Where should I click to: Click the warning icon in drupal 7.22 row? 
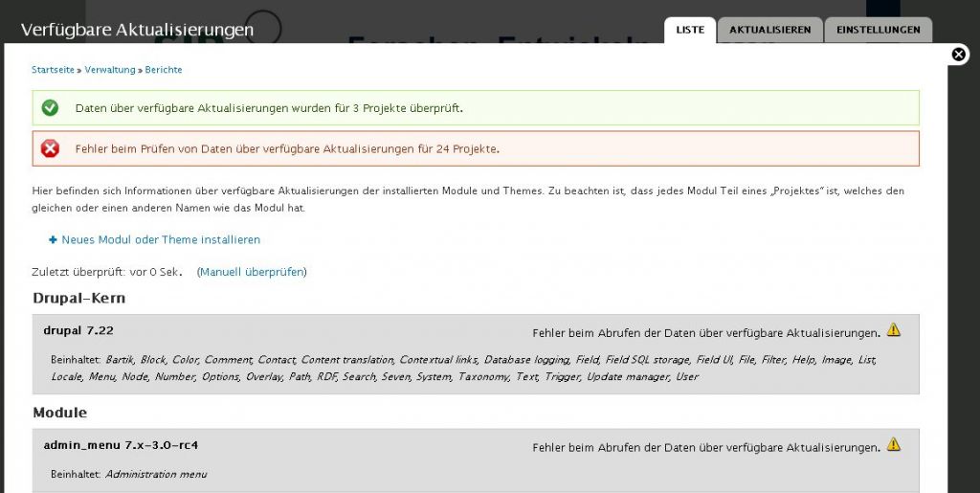pos(894,330)
